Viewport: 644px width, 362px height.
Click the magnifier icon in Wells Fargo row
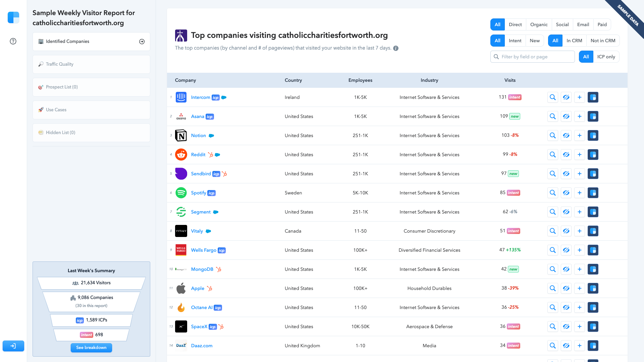[553, 250]
